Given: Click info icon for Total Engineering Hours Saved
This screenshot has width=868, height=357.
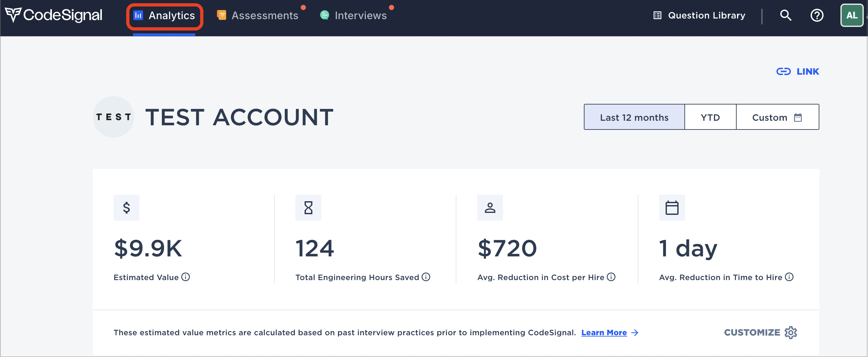Looking at the screenshot, I should (x=426, y=277).
